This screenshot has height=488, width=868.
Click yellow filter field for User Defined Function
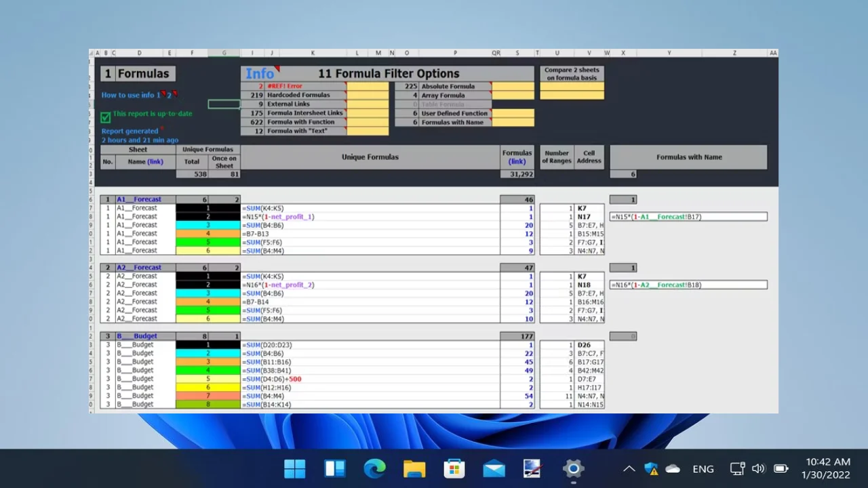click(x=513, y=113)
